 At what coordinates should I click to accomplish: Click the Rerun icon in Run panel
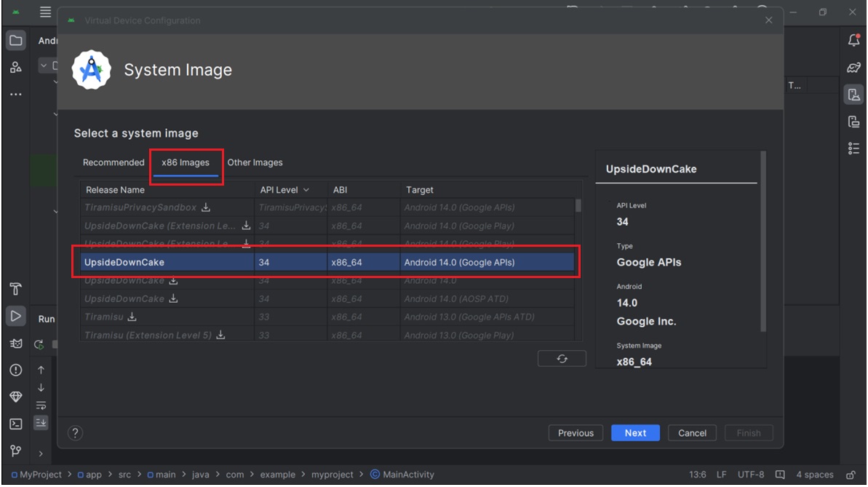[x=39, y=344]
